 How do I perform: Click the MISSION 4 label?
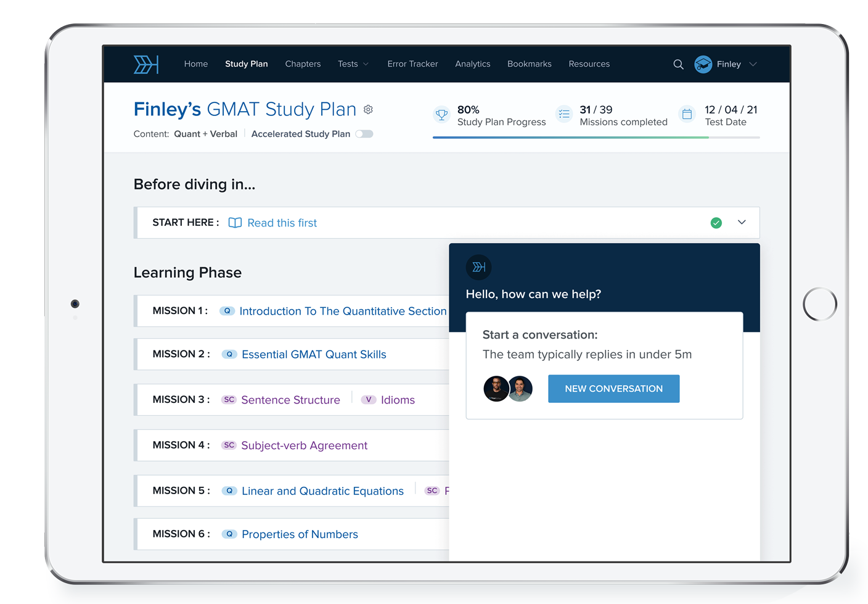coord(181,445)
